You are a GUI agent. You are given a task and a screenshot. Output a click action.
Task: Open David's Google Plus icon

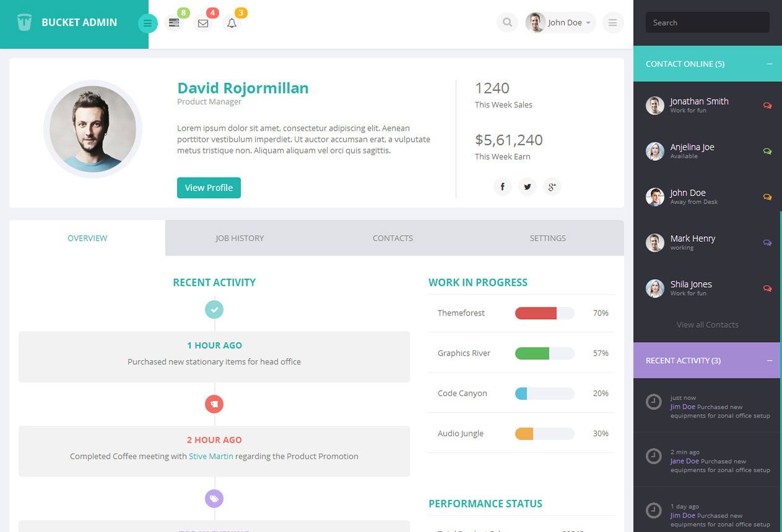tap(552, 187)
